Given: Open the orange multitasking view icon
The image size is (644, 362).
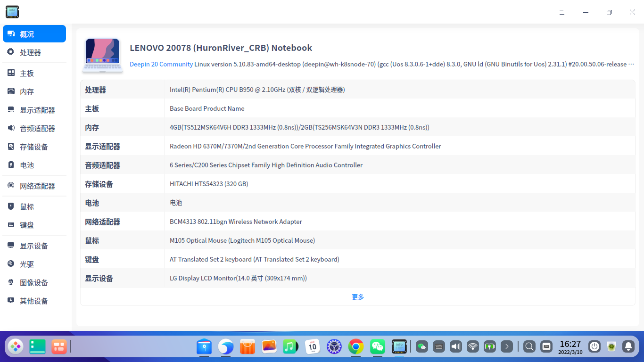Looking at the screenshot, I should (x=59, y=347).
